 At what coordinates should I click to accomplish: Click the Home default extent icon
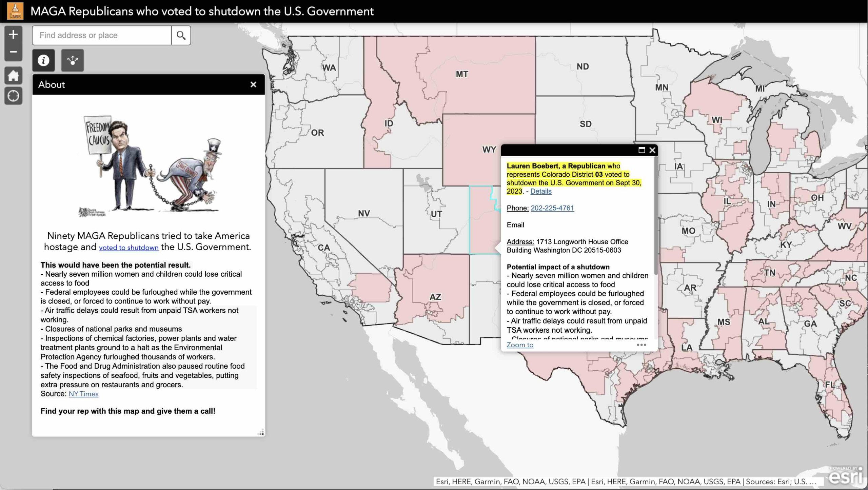coord(13,75)
